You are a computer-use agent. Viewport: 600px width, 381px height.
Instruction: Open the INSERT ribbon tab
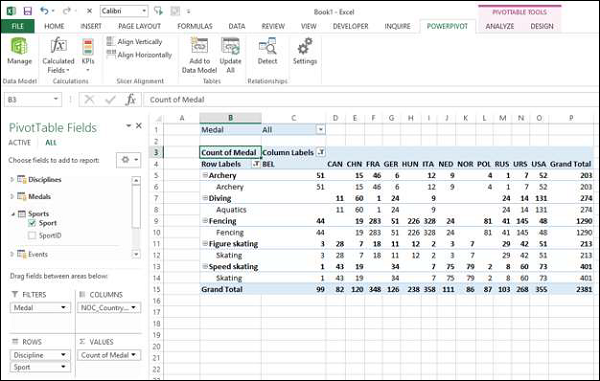click(x=91, y=26)
